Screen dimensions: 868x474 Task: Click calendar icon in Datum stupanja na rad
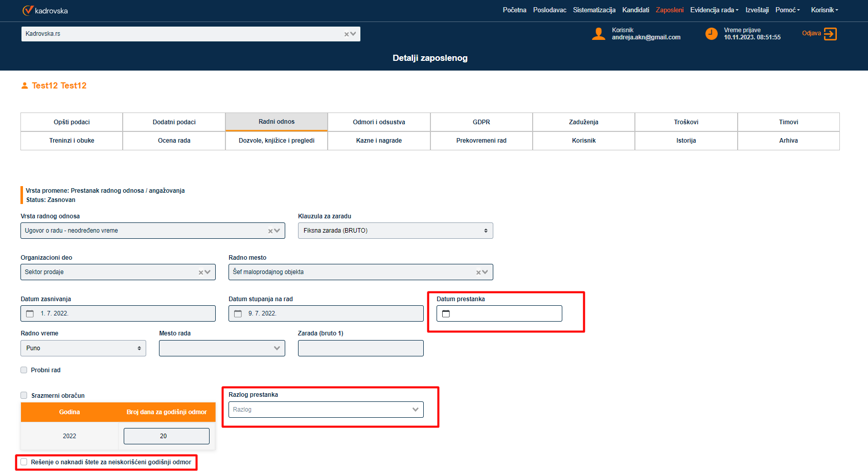(x=238, y=313)
